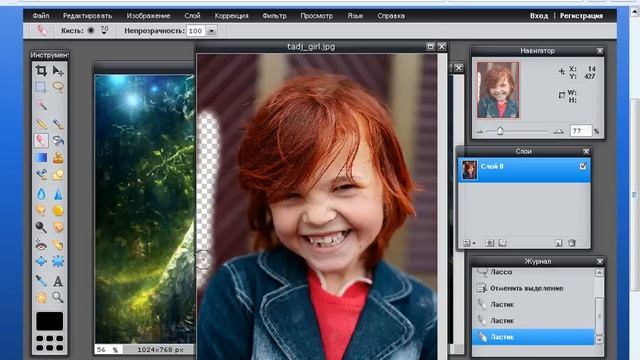Click the Журнал scrollbar up arrow
The width and height of the screenshot is (640, 360).
(599, 273)
